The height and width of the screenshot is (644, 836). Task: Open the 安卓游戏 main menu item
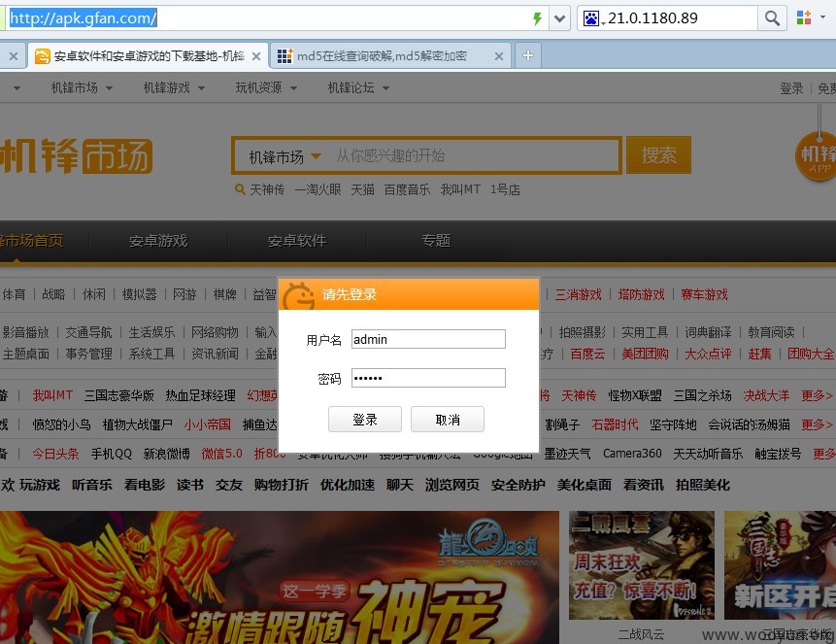click(158, 241)
